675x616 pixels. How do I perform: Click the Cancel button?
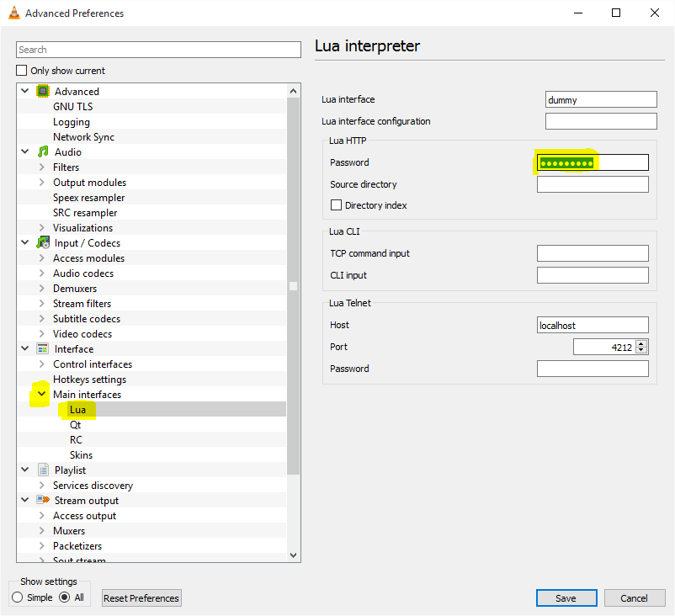coord(634,597)
